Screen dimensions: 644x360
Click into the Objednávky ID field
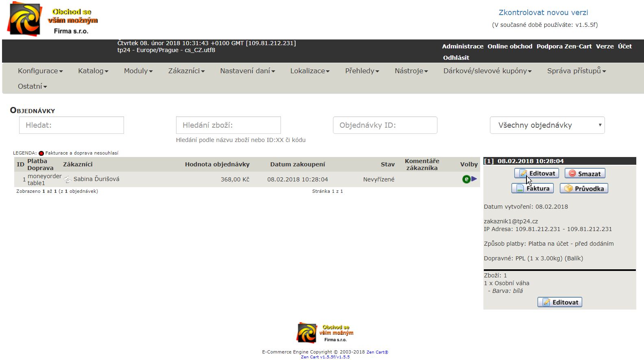tap(385, 125)
